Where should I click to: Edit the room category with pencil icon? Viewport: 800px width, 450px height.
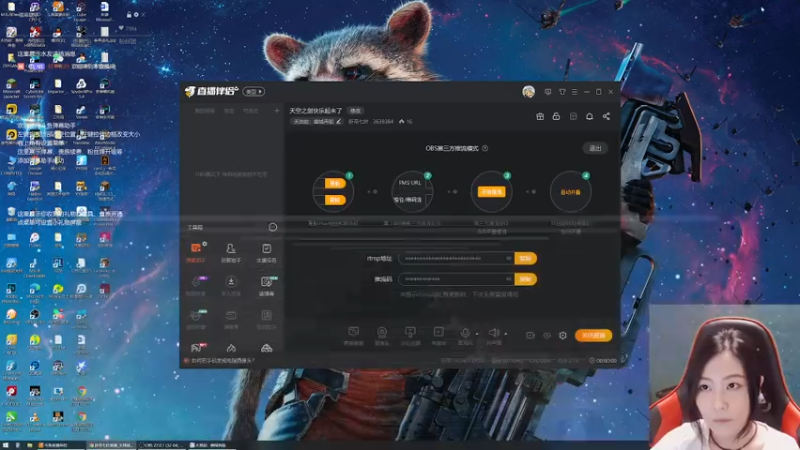click(x=338, y=121)
